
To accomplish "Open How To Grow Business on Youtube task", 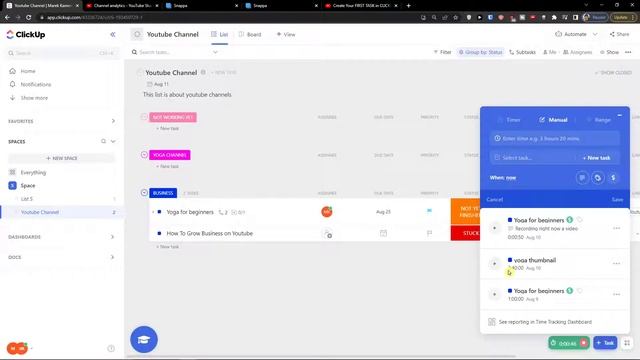I will (x=209, y=233).
